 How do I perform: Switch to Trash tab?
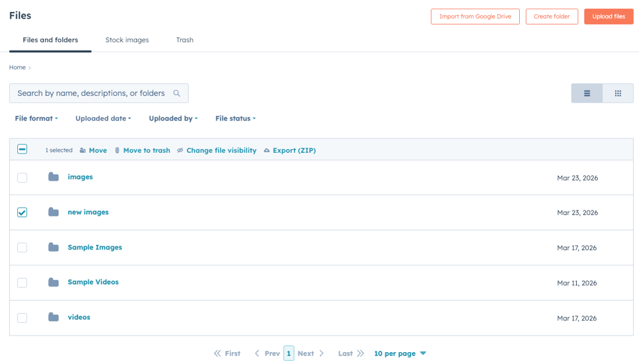point(185,40)
